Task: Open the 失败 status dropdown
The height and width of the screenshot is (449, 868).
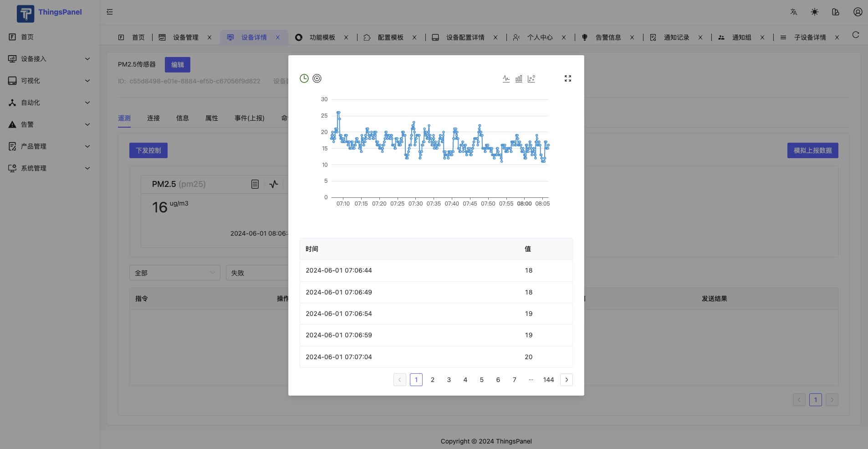Action: click(257, 273)
